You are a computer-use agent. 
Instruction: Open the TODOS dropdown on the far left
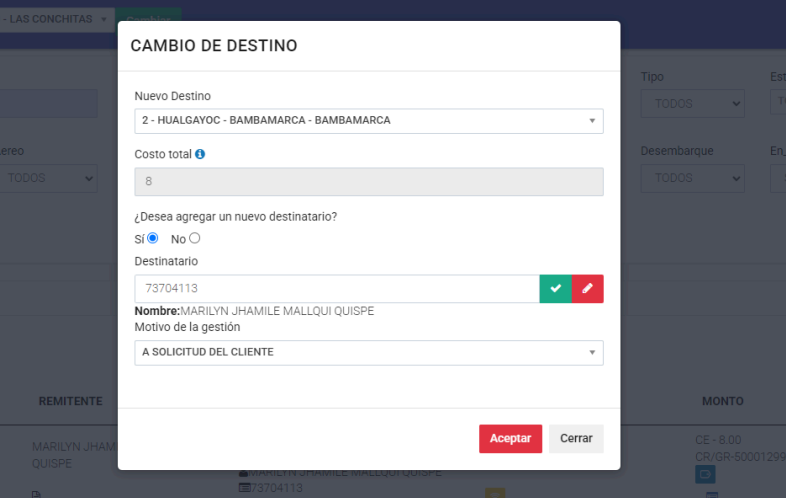(x=48, y=178)
